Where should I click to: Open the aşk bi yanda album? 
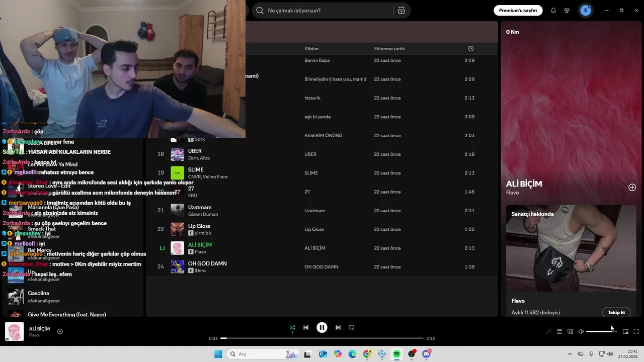[317, 117]
